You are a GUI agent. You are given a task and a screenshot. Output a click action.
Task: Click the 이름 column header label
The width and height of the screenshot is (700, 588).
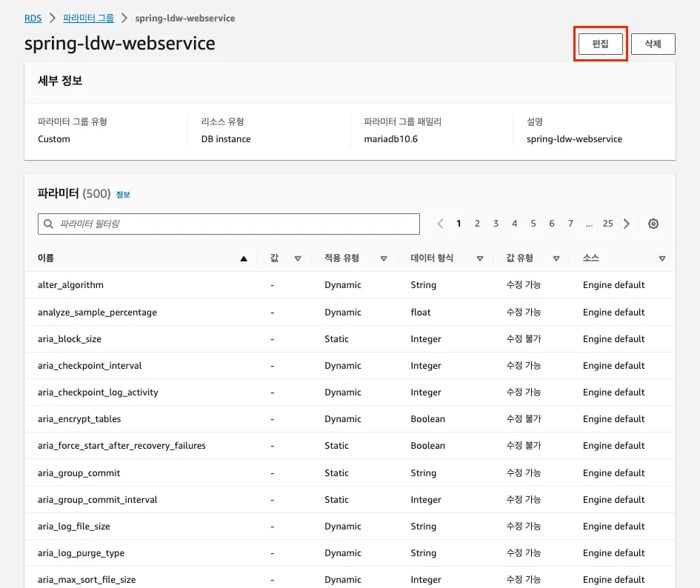click(46, 258)
